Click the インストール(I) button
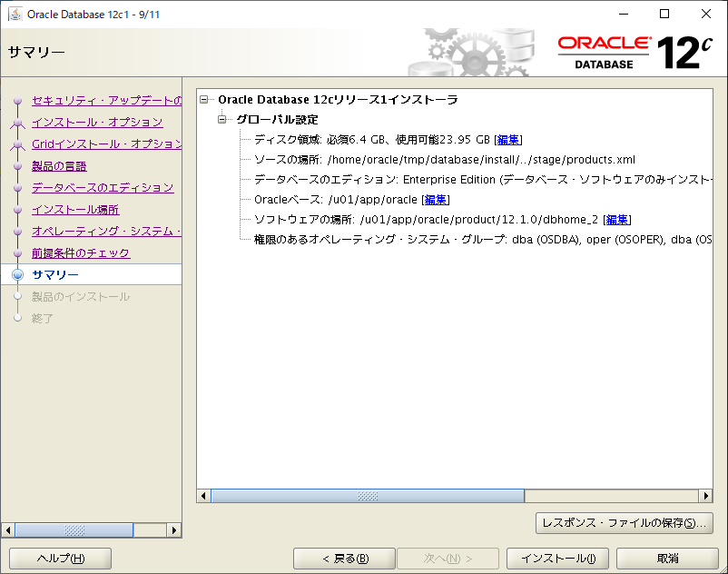Image resolution: width=728 pixels, height=574 pixels. click(557, 559)
